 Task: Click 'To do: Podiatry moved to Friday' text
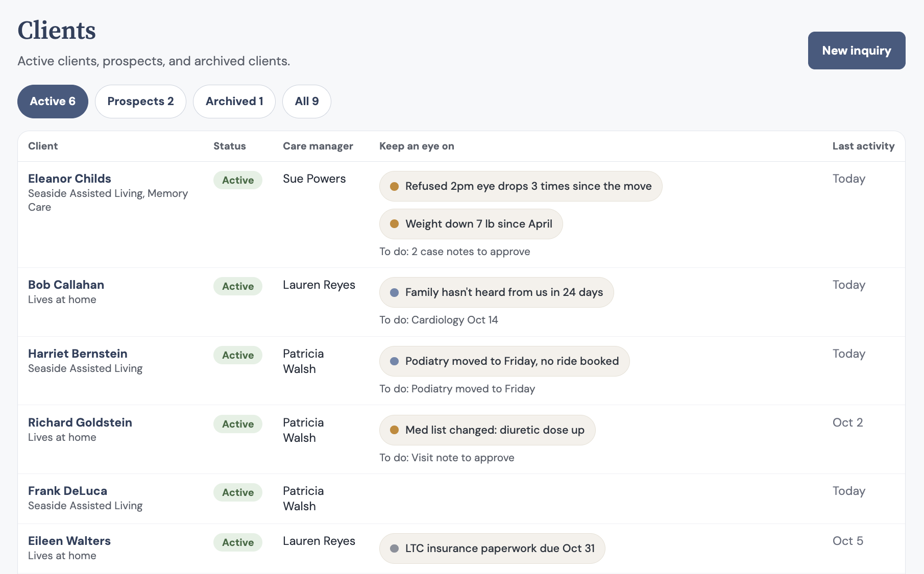click(x=457, y=389)
